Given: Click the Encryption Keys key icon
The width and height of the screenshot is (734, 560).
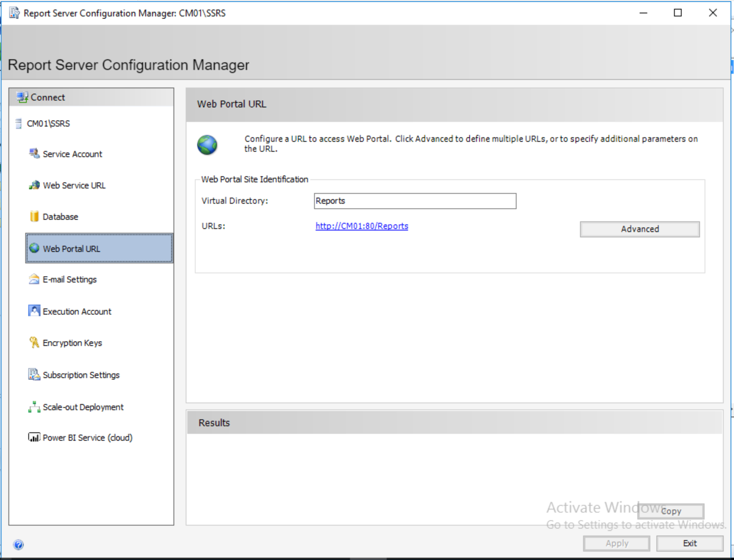Looking at the screenshot, I should (x=34, y=342).
